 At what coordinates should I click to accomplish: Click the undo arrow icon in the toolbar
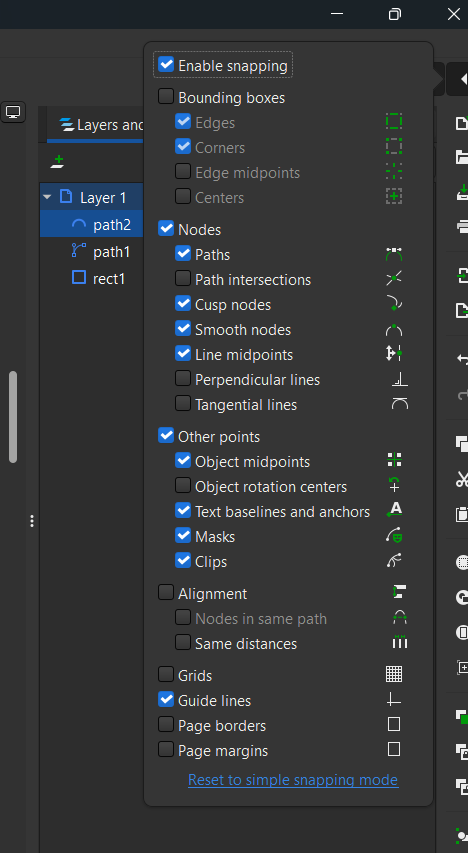(x=462, y=359)
